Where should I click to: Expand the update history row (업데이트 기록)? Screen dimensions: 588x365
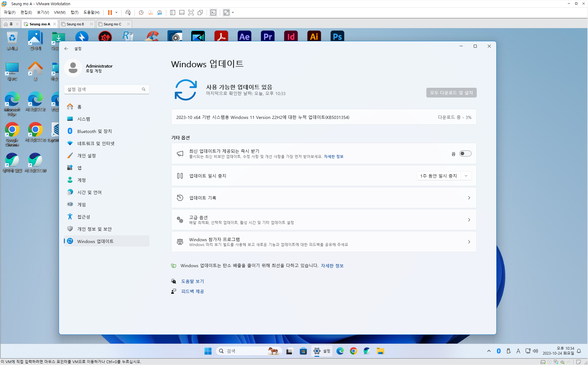pos(324,198)
